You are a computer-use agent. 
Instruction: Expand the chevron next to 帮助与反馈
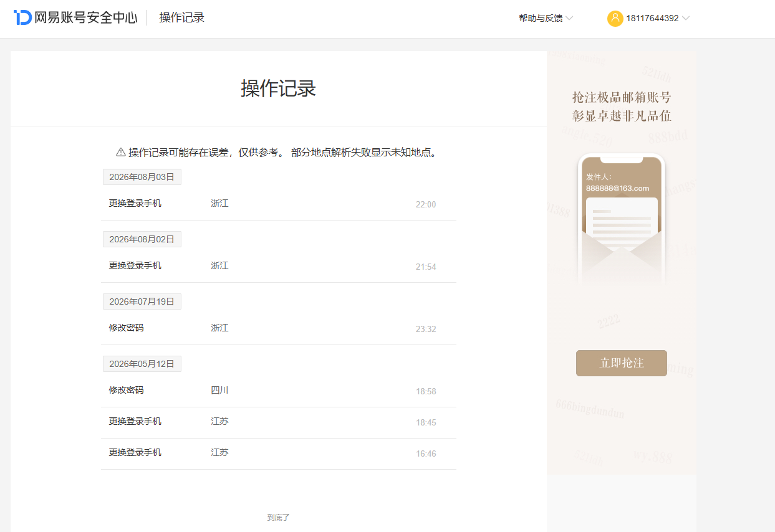pos(569,18)
